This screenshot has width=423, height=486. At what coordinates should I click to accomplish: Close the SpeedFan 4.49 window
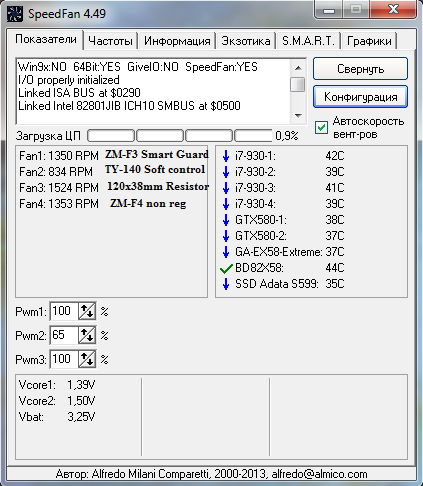pos(393,10)
